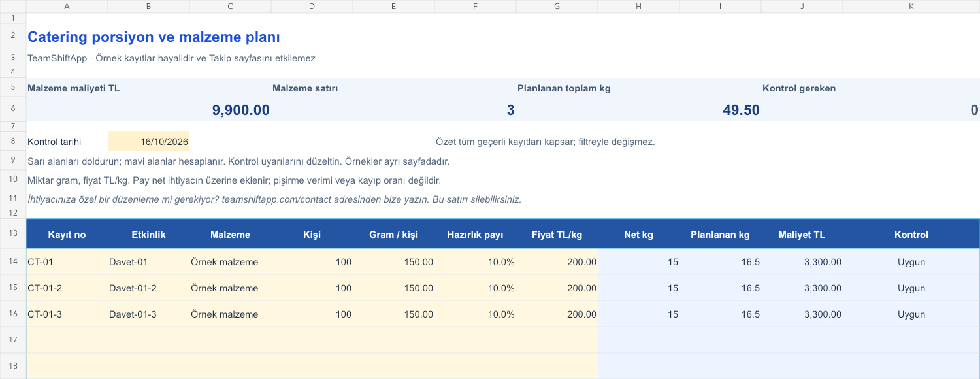This screenshot has width=980, height=379.
Task: Select column F header
Action: pos(475,7)
